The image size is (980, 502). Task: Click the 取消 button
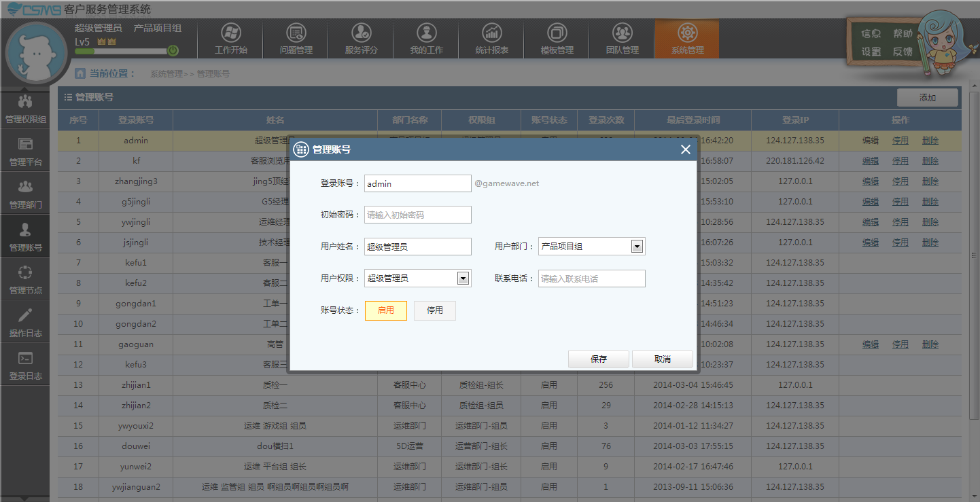663,359
